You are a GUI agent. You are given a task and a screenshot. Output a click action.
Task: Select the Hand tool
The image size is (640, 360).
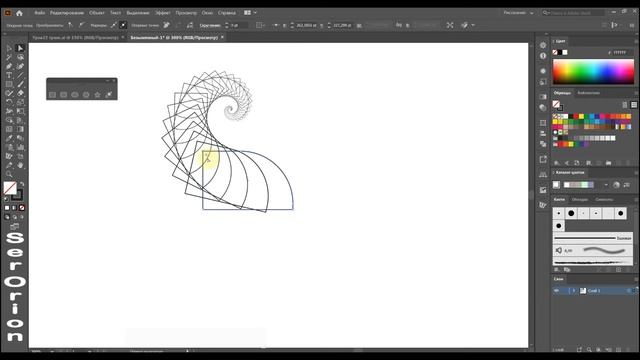pyautogui.click(x=20, y=165)
